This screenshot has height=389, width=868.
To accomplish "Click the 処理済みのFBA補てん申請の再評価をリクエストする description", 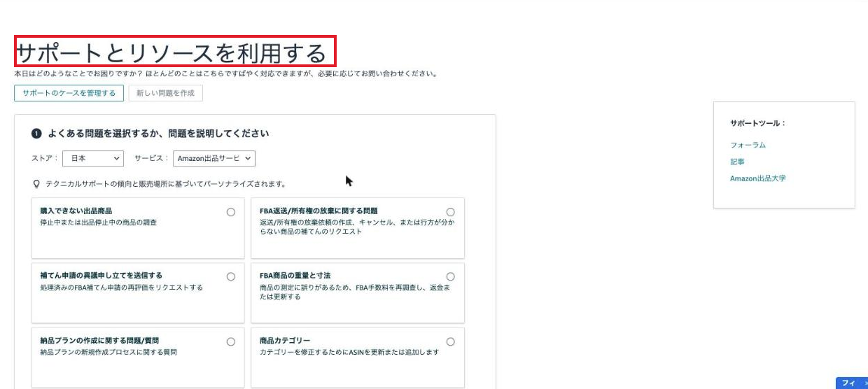I will tap(121, 288).
